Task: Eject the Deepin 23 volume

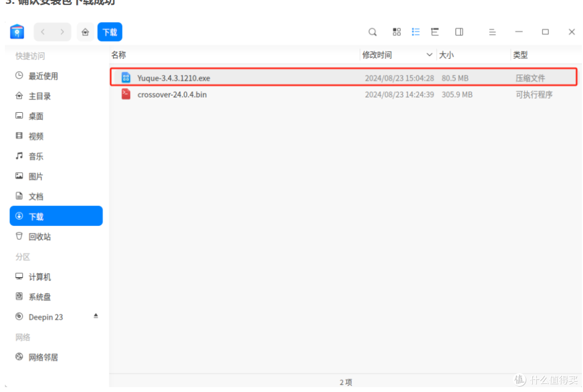Action: click(x=96, y=317)
